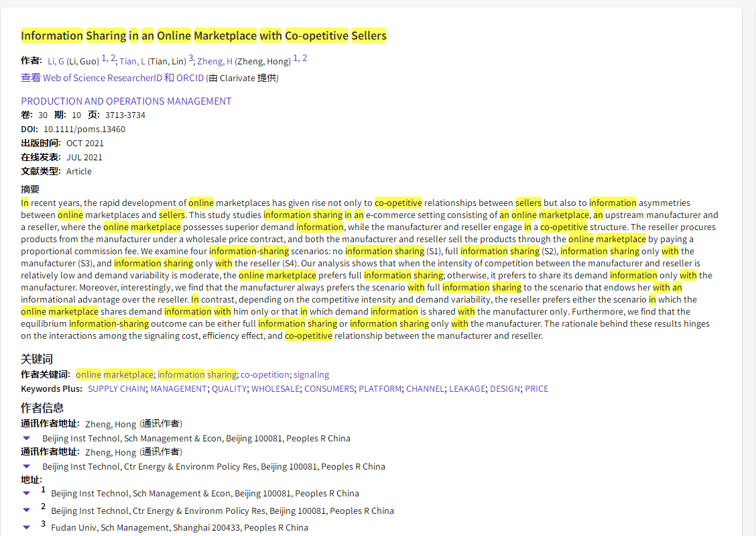Expand numbered address 1 arrow
The height and width of the screenshot is (536, 756).
(26, 493)
